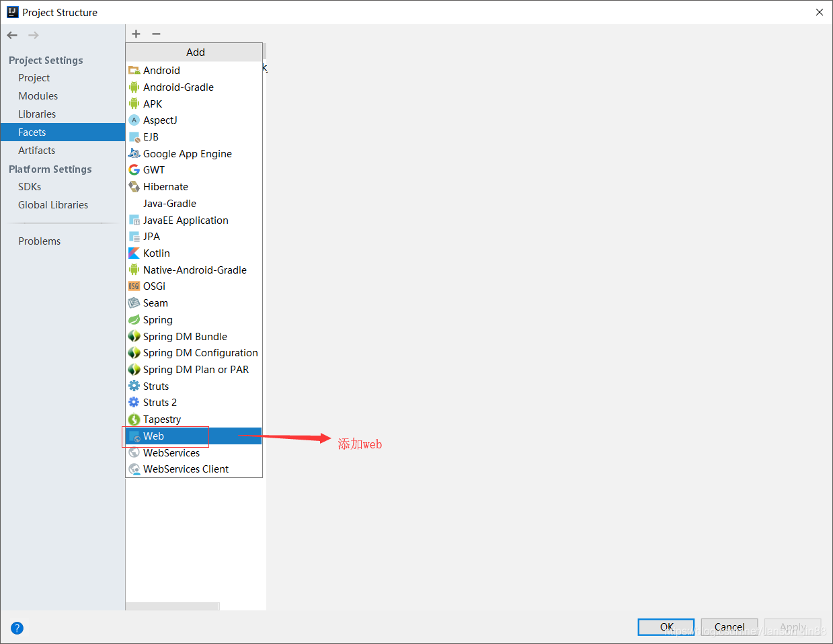Click the Seam facet icon
This screenshot has height=644, width=833.
tap(134, 303)
